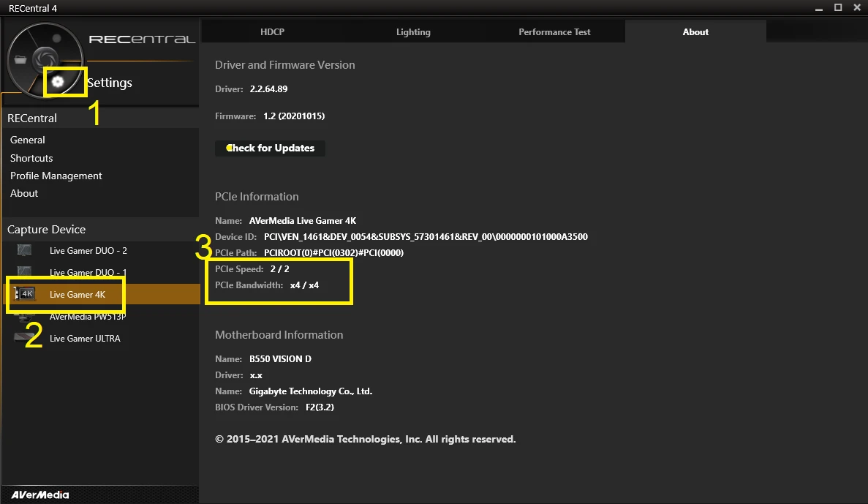
Task: Maximize the RECentral 4 window
Action: coord(837,8)
